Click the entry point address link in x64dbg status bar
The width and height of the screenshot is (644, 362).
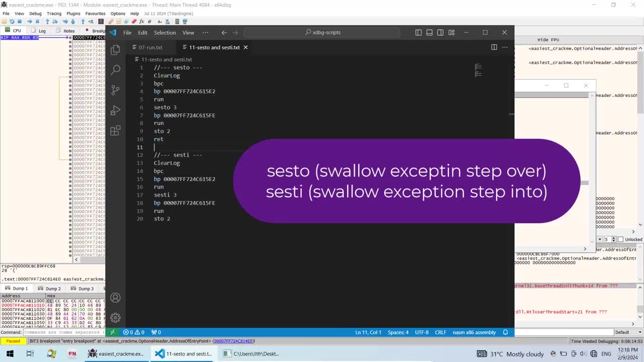[233, 341]
